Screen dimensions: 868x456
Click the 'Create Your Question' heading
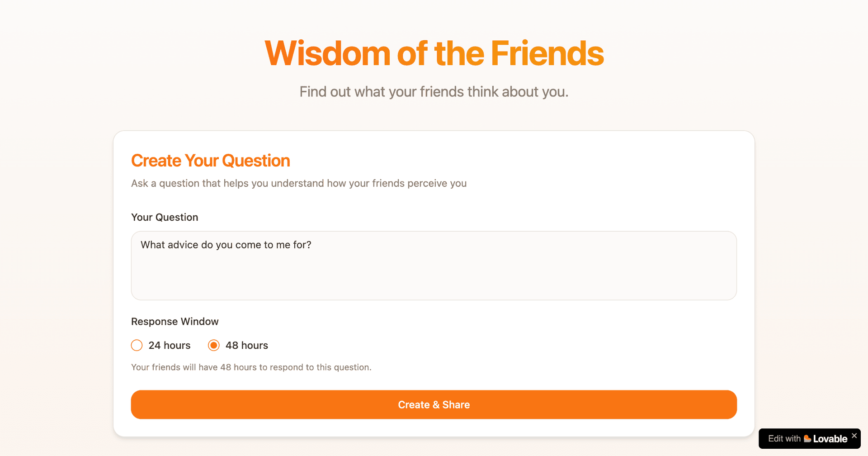(x=210, y=161)
